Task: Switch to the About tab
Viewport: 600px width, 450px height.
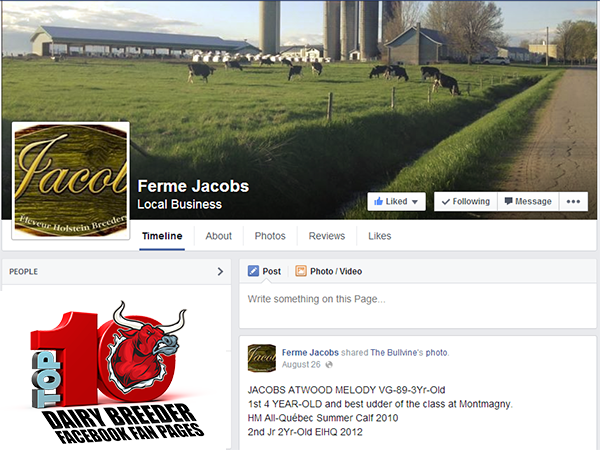Action: [x=218, y=236]
